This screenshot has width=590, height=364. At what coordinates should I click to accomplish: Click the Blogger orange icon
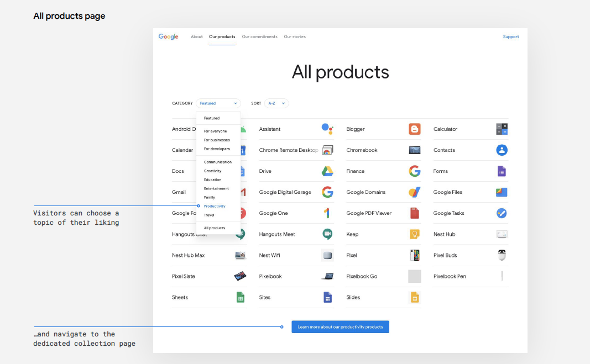[x=415, y=129]
